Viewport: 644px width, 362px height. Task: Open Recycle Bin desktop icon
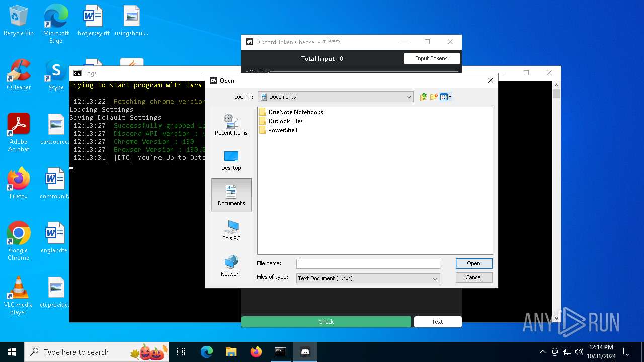click(x=19, y=21)
